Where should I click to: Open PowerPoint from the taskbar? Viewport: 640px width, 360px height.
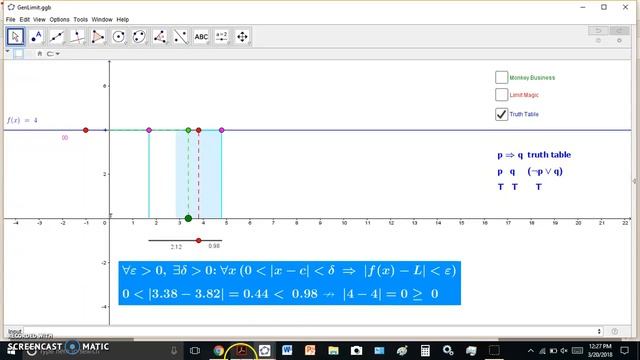coord(310,350)
